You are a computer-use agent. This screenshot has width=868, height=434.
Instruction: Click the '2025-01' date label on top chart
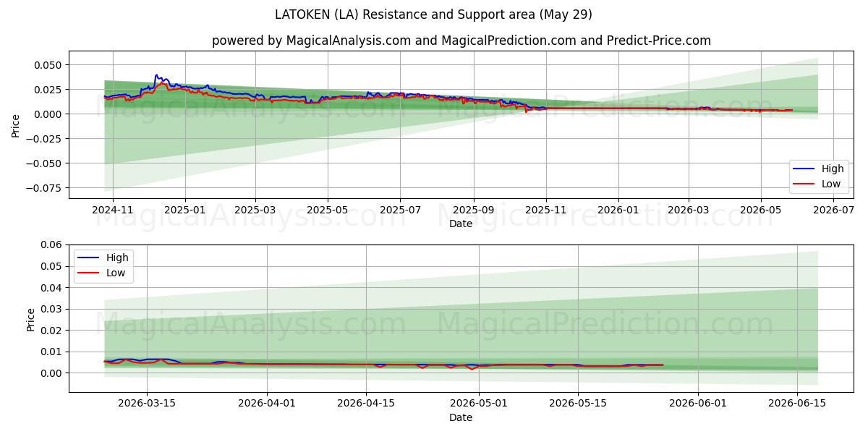coord(185,210)
